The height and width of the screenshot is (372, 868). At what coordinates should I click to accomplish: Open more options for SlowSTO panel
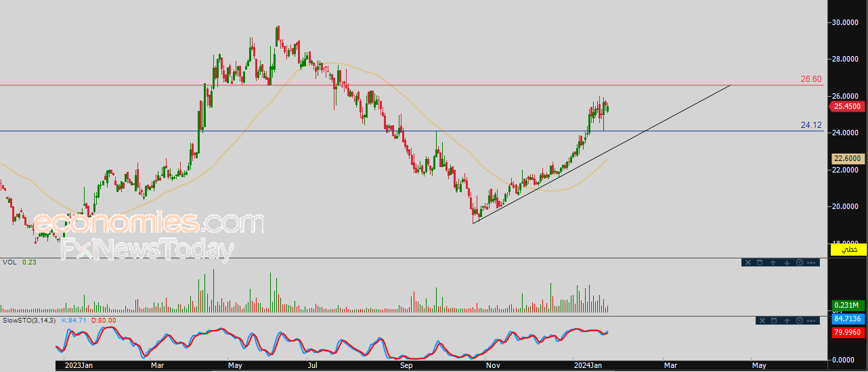[x=811, y=321]
